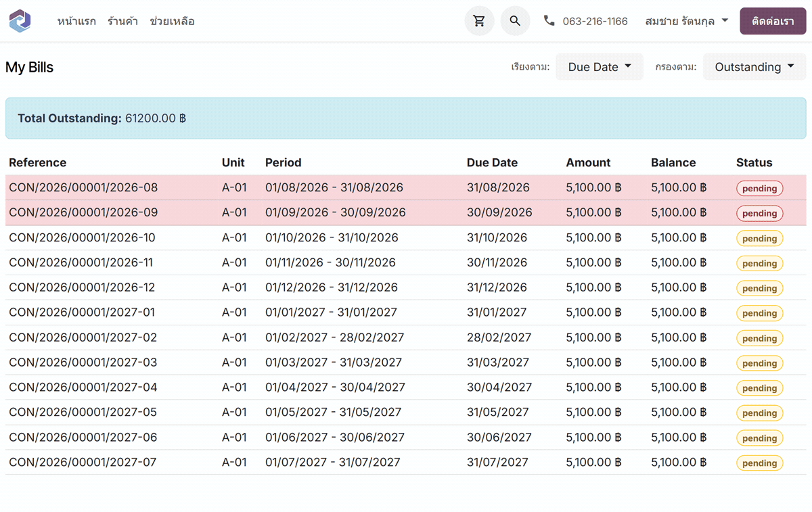Open the ช่วยเหลือ menu item

click(x=173, y=22)
